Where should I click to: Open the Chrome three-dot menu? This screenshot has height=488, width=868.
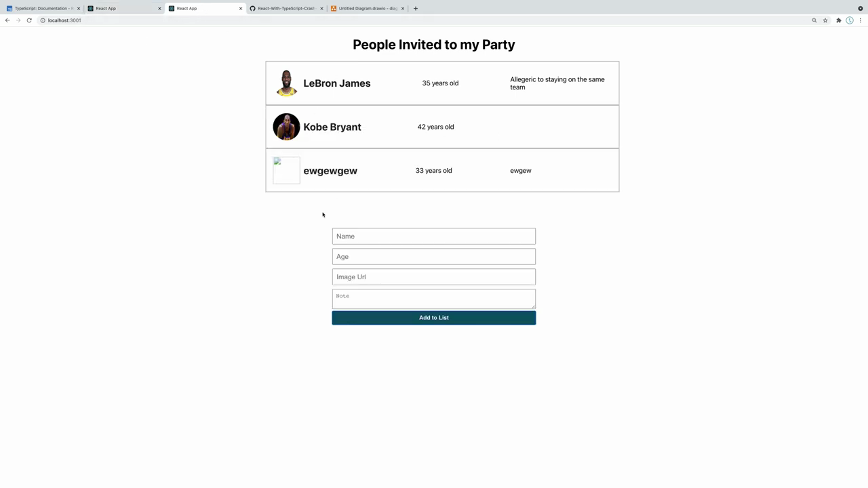[x=861, y=20]
